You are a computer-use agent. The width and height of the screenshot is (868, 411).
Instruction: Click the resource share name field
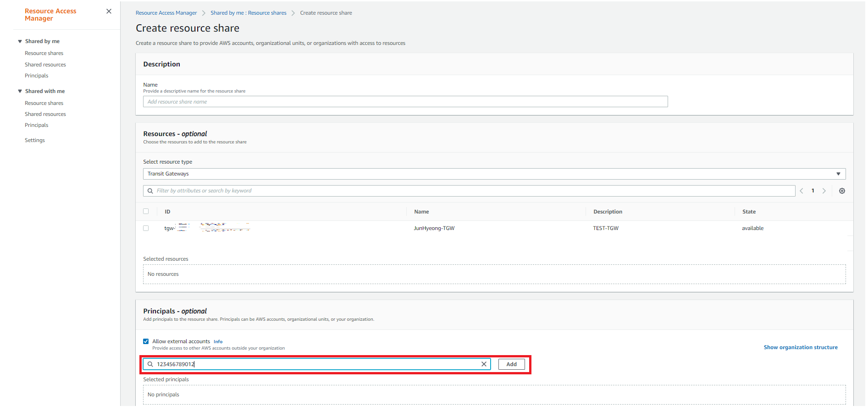click(405, 102)
